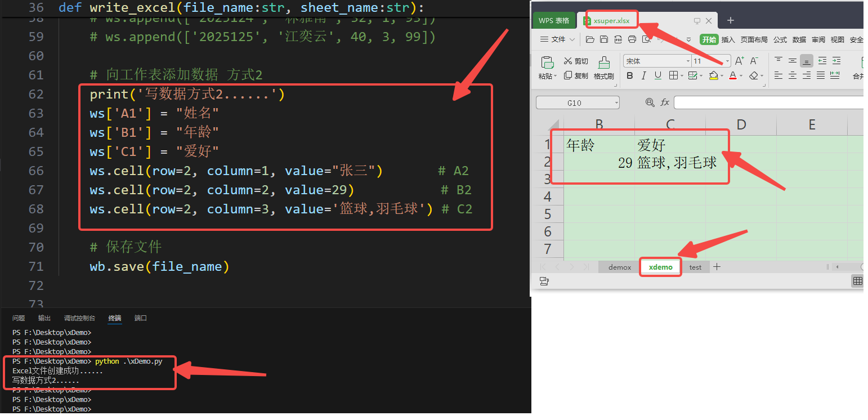Image resolution: width=868 pixels, height=420 pixels.
Task: Open the 审阅 ribbon tab
Action: point(818,39)
